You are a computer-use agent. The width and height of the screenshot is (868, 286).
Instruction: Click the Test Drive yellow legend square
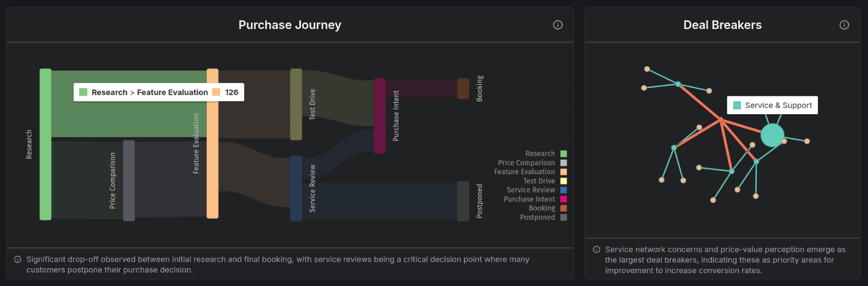point(563,181)
